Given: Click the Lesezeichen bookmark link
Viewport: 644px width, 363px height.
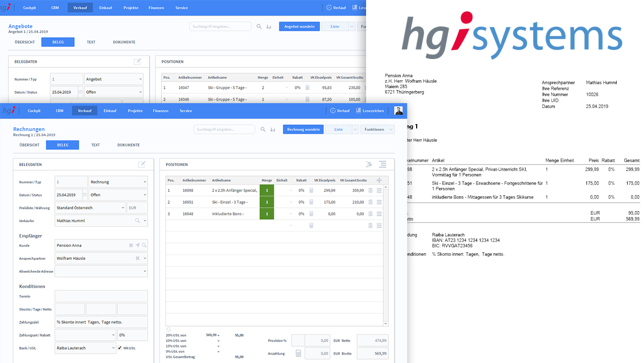Looking at the screenshot, I should (370, 111).
